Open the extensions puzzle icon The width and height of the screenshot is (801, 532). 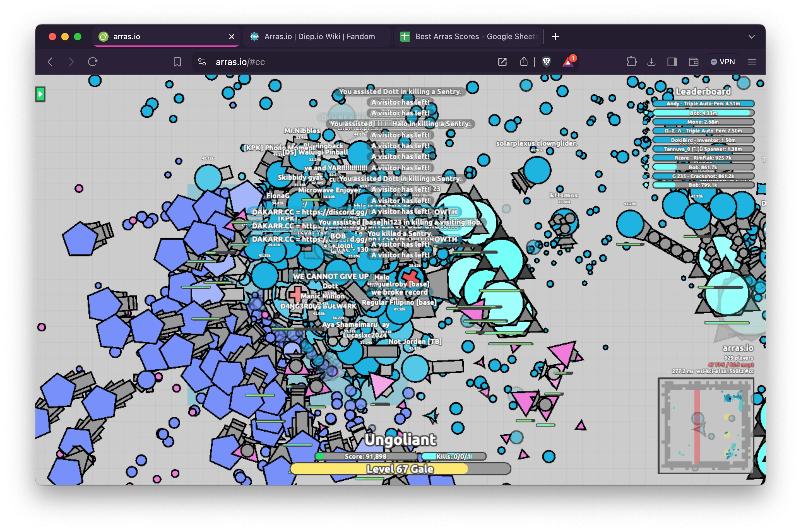(x=631, y=62)
